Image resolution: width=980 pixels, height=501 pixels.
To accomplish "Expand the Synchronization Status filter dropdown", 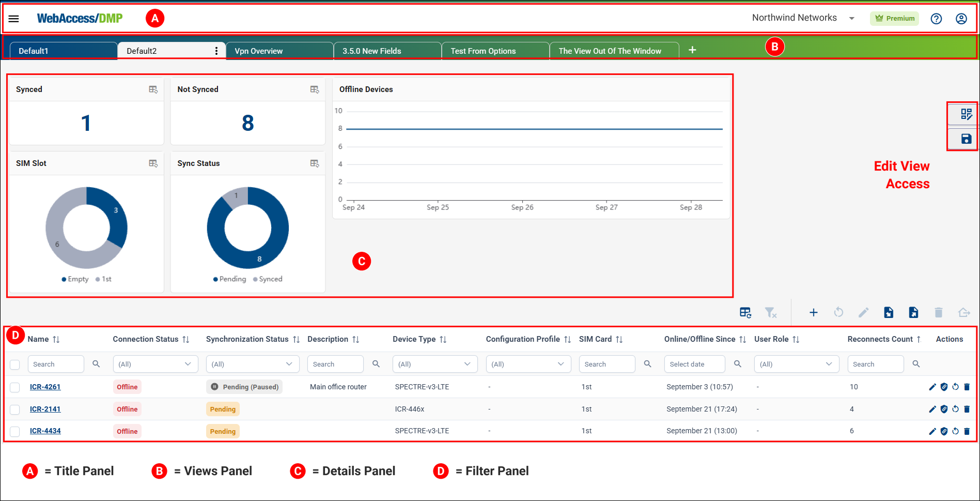I will point(253,364).
